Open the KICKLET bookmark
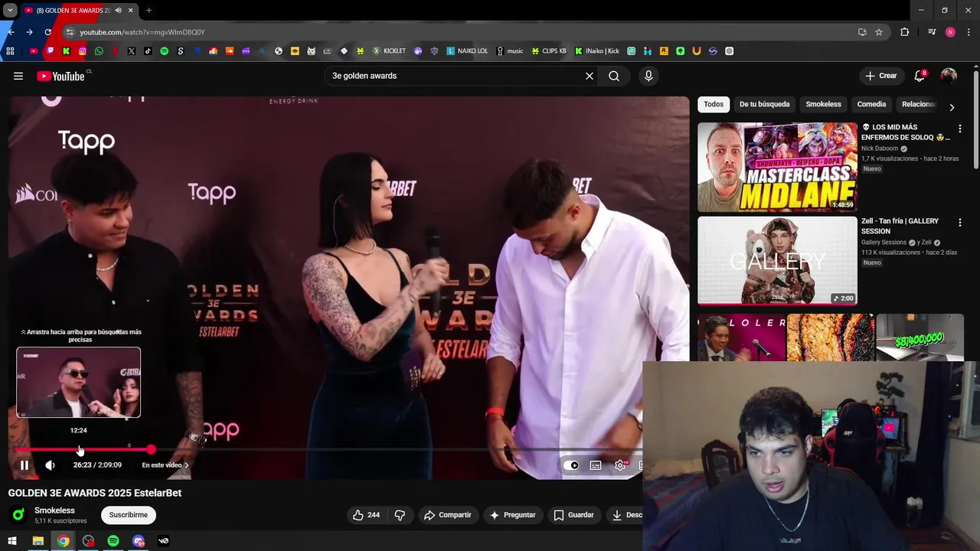Viewport: 980px width, 551px height. coord(389,51)
